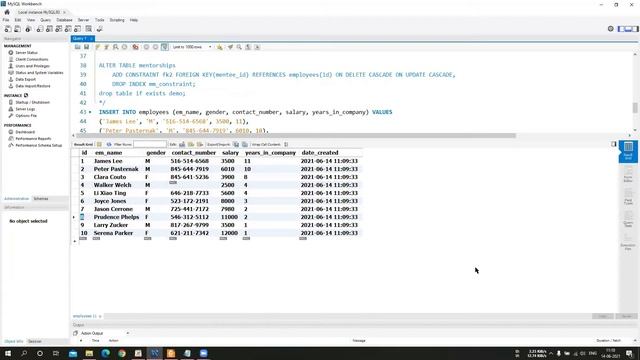Open Performance Schema Setup
The height and width of the screenshot is (360, 640).
[39, 145]
